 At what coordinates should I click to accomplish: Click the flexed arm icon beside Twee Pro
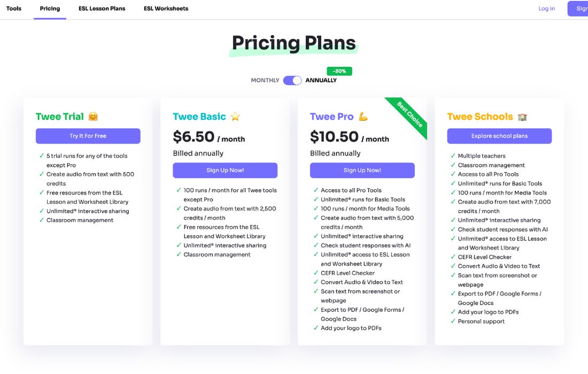tap(363, 116)
